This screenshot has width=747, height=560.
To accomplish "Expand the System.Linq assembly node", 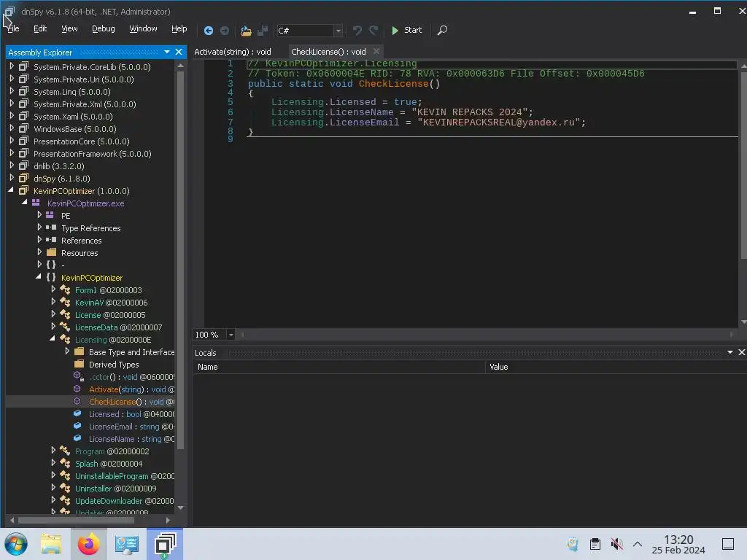I will pyautogui.click(x=12, y=91).
